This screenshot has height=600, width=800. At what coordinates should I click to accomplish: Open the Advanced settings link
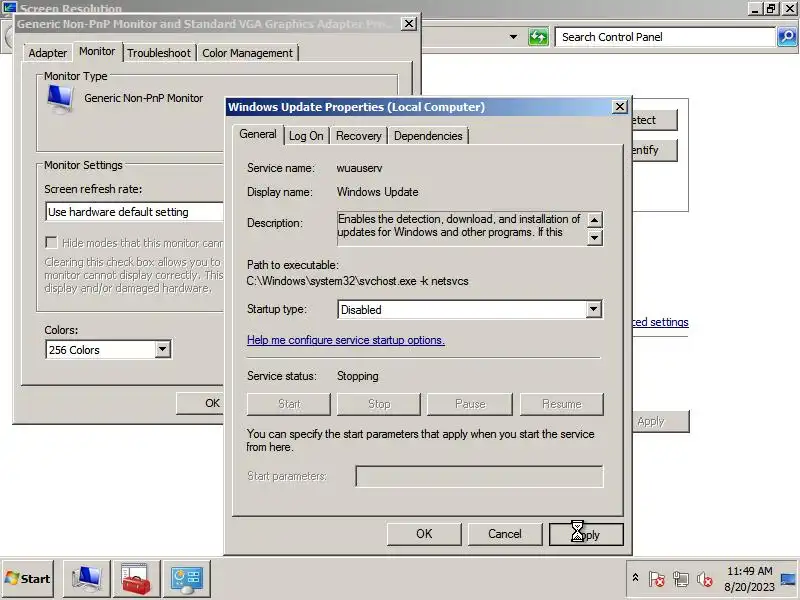(x=660, y=322)
